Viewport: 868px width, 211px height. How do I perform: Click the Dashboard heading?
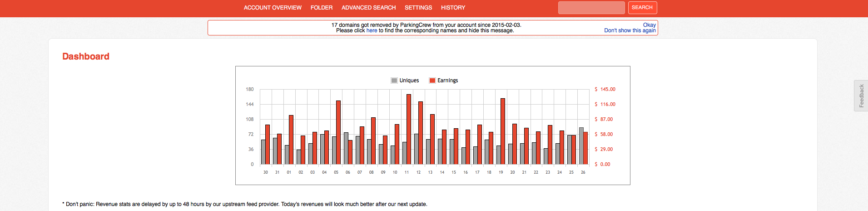pos(86,56)
